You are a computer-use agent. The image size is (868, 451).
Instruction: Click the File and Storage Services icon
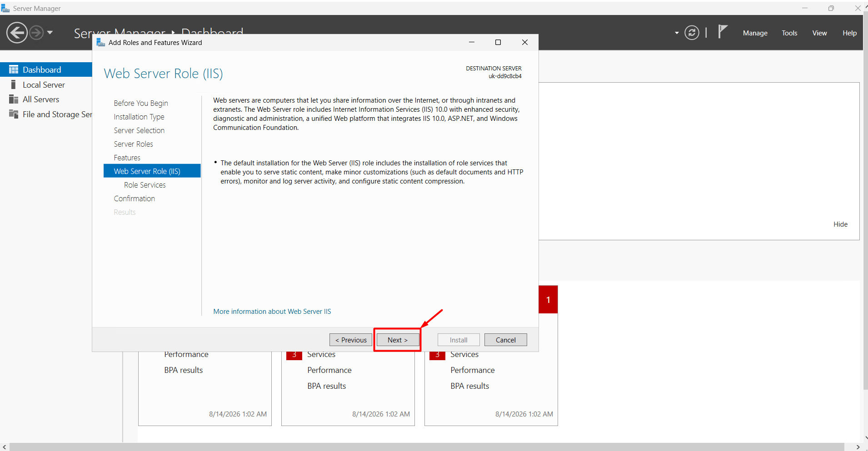pos(14,114)
